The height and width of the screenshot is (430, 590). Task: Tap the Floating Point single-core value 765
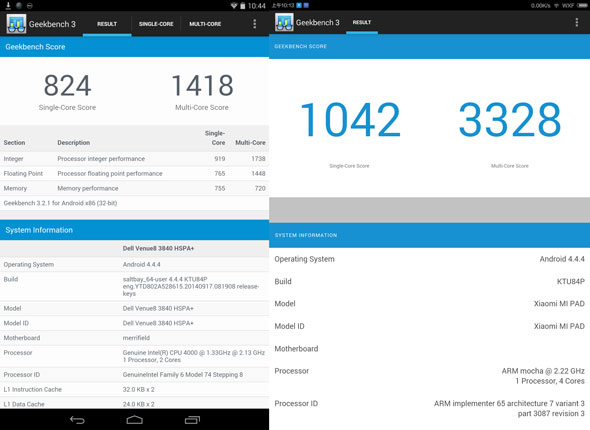220,173
